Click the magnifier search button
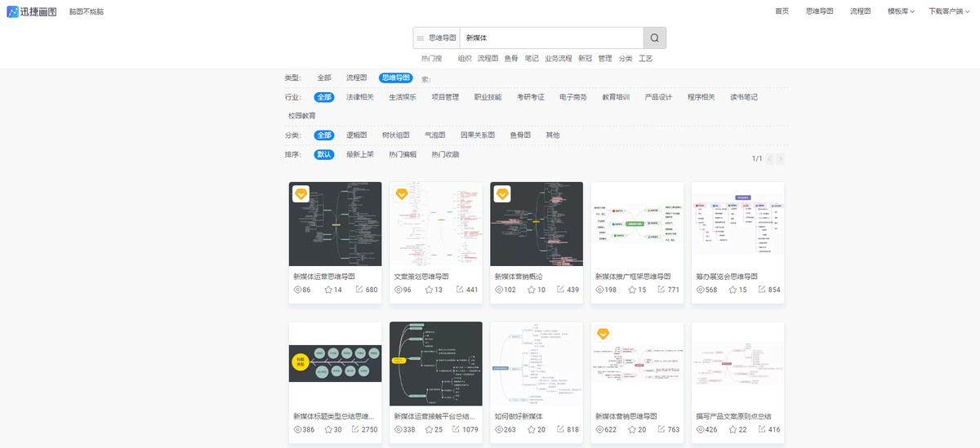The image size is (980, 448). [x=654, y=38]
